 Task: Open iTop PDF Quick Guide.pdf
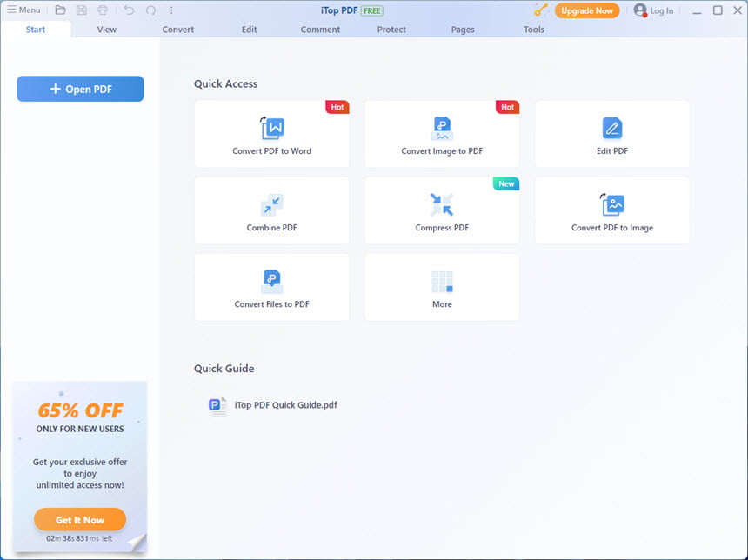coord(286,405)
